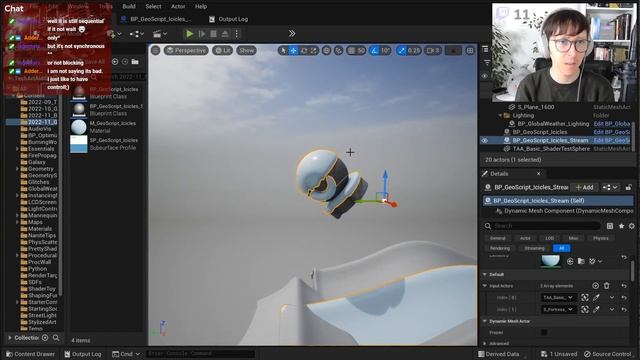Toggle the Frozen checkbox
Image resolution: width=640 pixels, height=360 pixels.
(544, 332)
